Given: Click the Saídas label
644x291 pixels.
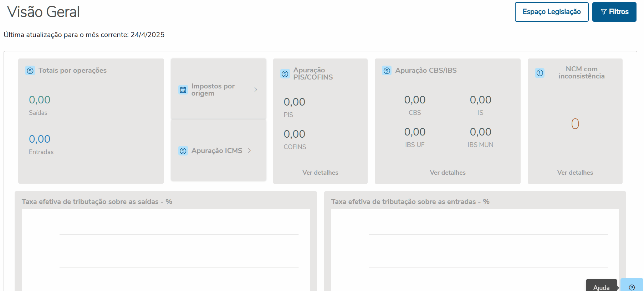Looking at the screenshot, I should point(38,113).
